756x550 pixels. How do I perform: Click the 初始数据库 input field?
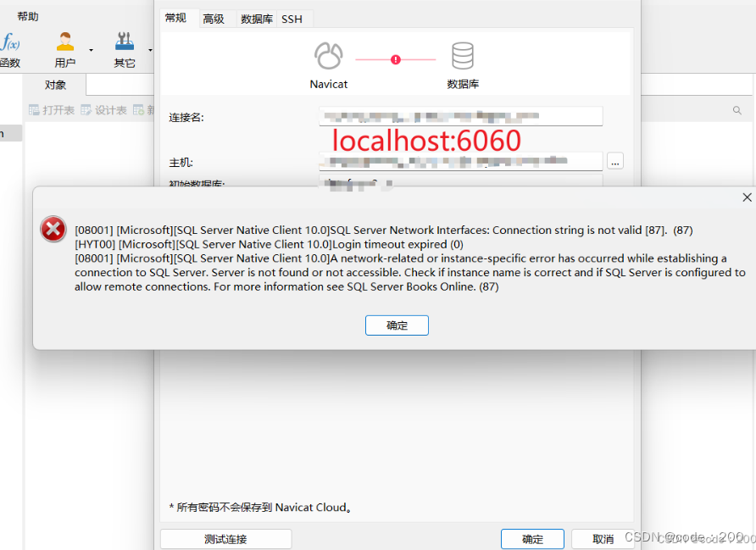(x=460, y=181)
